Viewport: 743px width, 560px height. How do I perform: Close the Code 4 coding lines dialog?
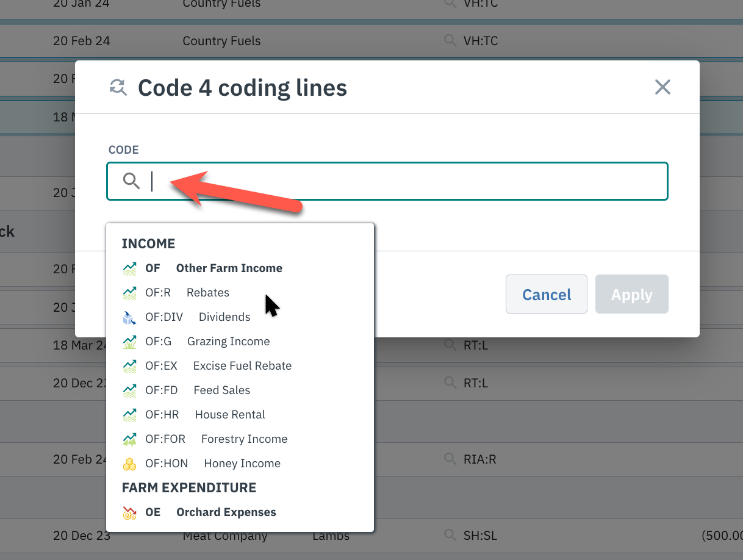tap(662, 87)
